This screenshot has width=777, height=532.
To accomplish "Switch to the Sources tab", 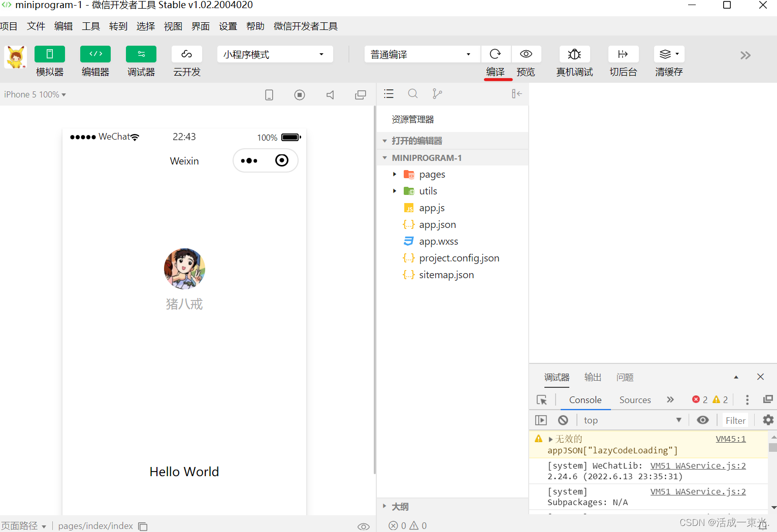I will pos(635,400).
